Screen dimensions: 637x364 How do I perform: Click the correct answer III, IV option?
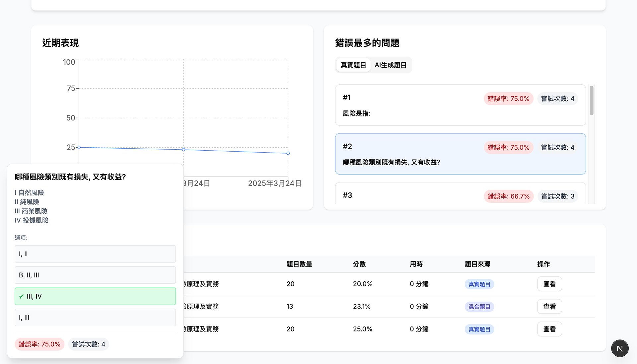(95, 296)
